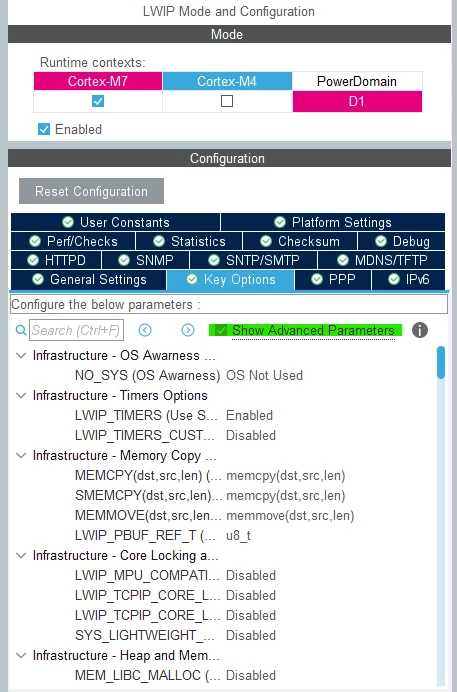
Task: Select the MEMCPY(dst,src,len) parameter
Action: pyautogui.click(x=148, y=476)
